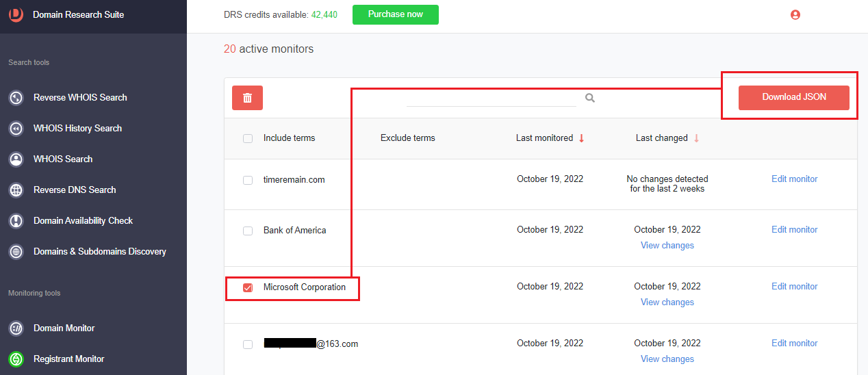View changes for Bank of America
This screenshot has width=868, height=375.
pyautogui.click(x=667, y=245)
